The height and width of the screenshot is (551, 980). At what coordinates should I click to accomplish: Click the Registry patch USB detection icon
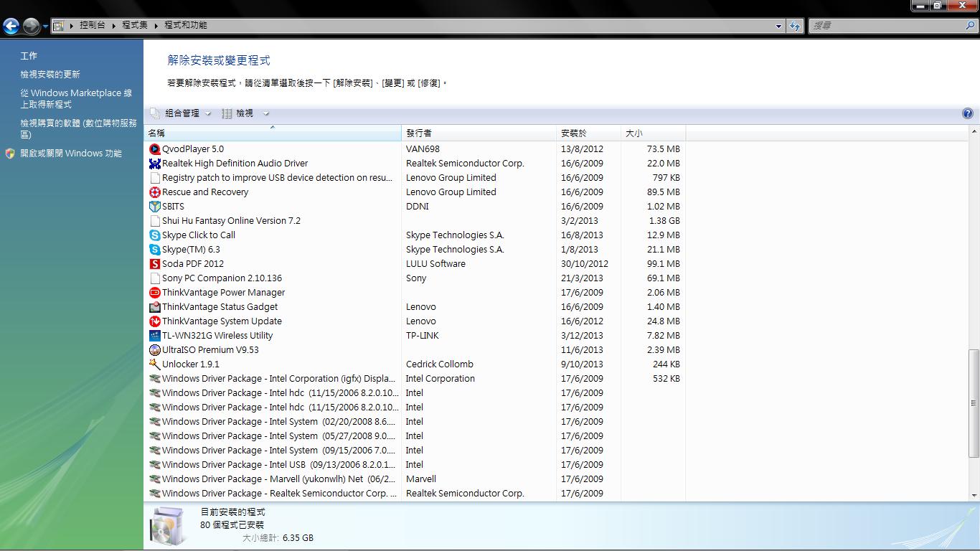pos(154,178)
